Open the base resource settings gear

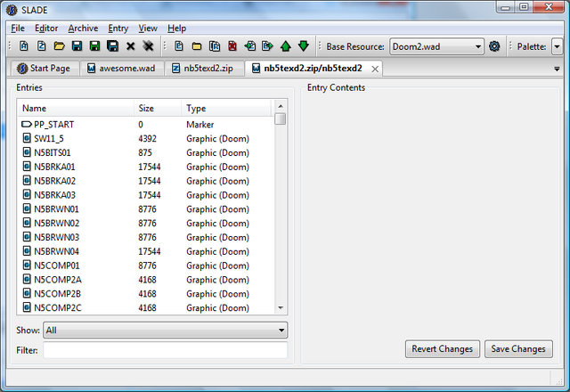click(494, 46)
